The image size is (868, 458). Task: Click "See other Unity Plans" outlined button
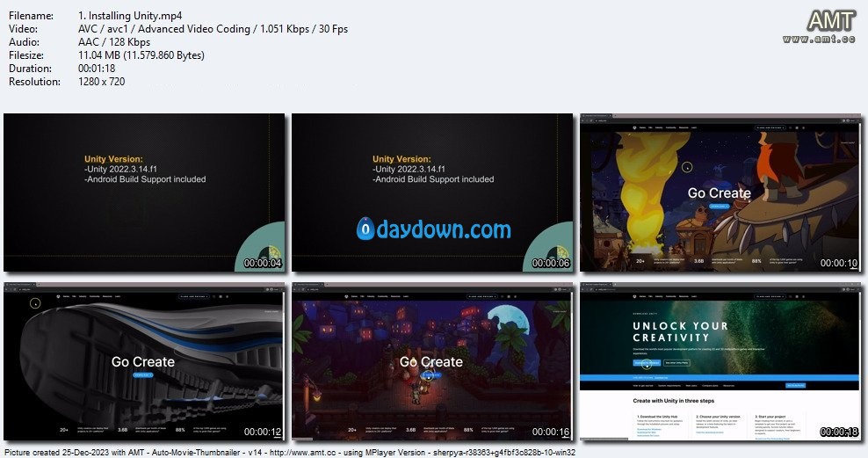[677, 363]
